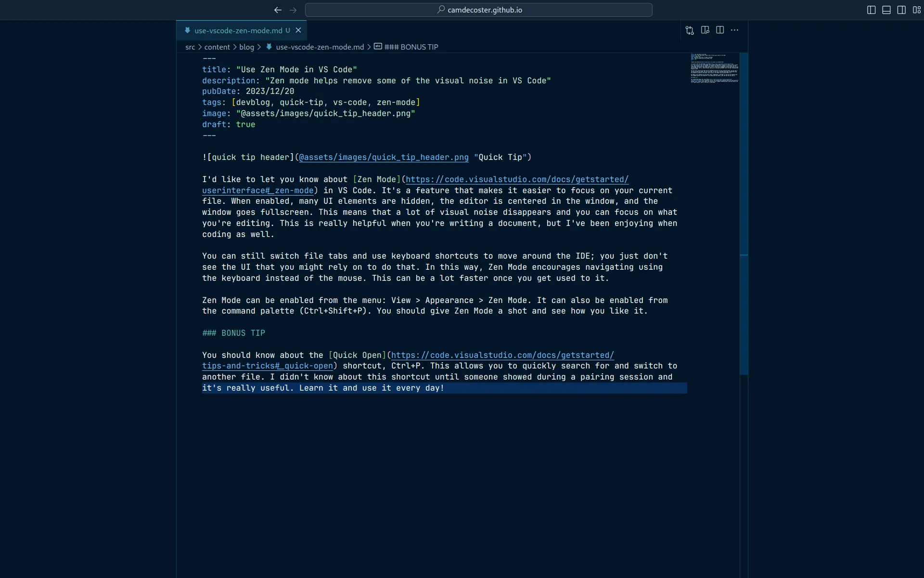Click the minimap code preview
This screenshot has height=578, width=924.
coord(714,68)
